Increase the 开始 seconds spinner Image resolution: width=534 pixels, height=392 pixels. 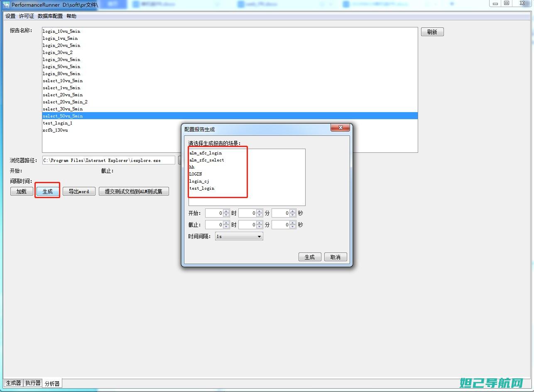293,211
